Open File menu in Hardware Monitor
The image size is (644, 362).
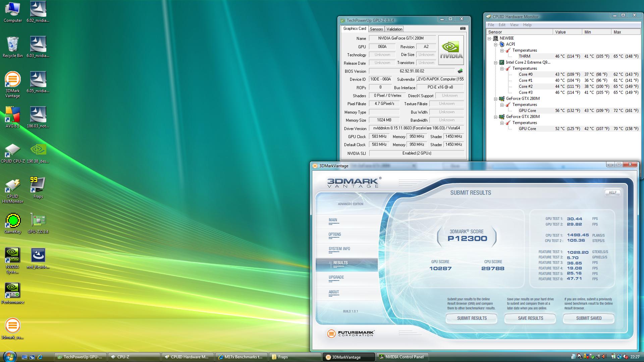coord(491,25)
